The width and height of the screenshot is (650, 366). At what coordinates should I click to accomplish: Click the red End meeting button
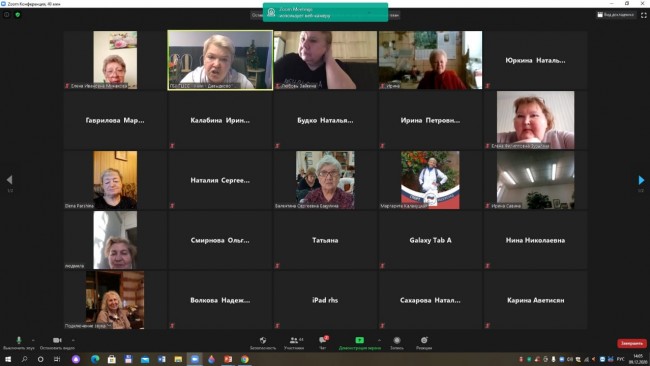point(632,343)
